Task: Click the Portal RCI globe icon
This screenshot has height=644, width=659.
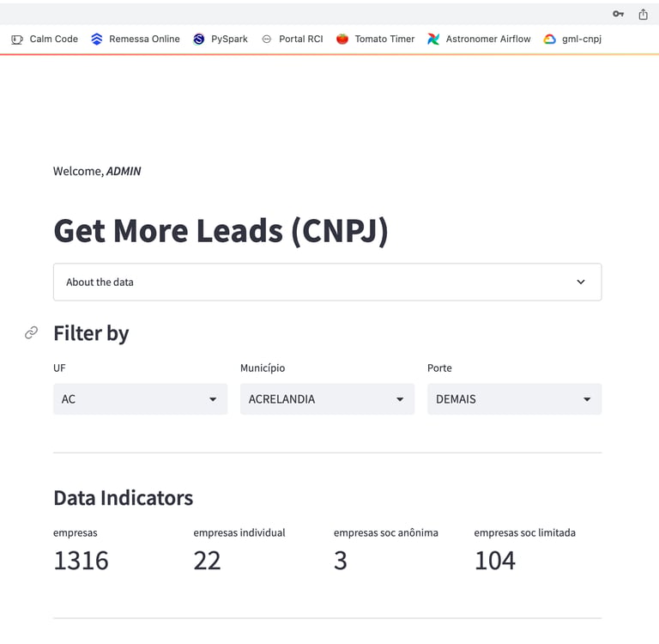Action: (267, 39)
